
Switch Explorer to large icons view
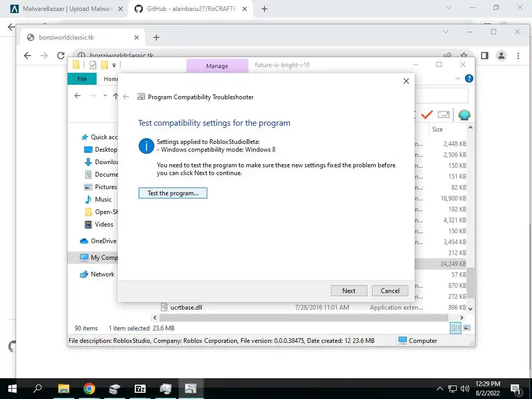coord(467,328)
